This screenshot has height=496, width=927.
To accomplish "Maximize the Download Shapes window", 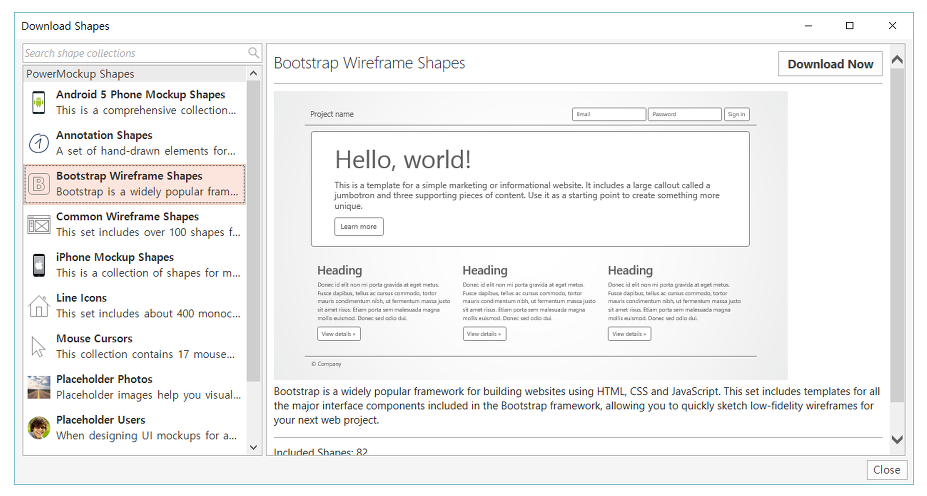I will tap(850, 25).
